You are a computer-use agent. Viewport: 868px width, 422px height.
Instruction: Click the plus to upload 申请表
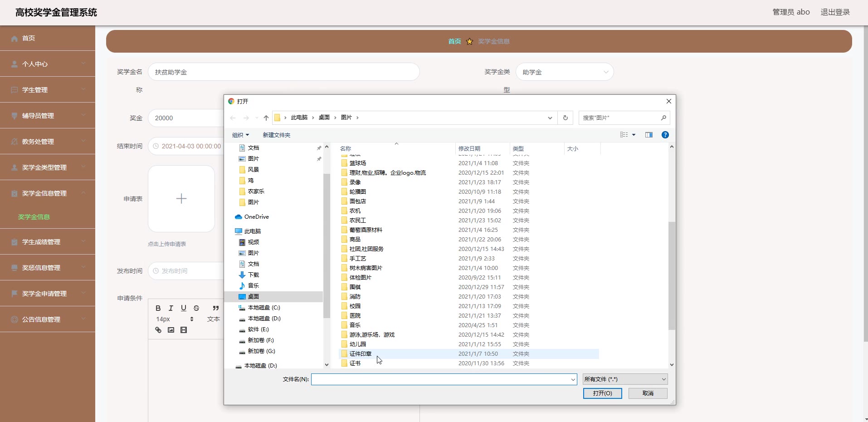click(181, 199)
